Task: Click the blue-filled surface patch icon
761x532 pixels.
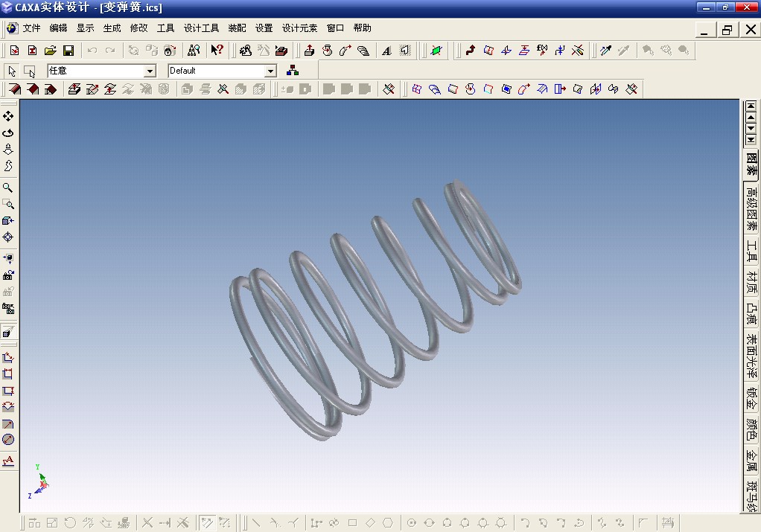Action: pyautogui.click(x=506, y=89)
